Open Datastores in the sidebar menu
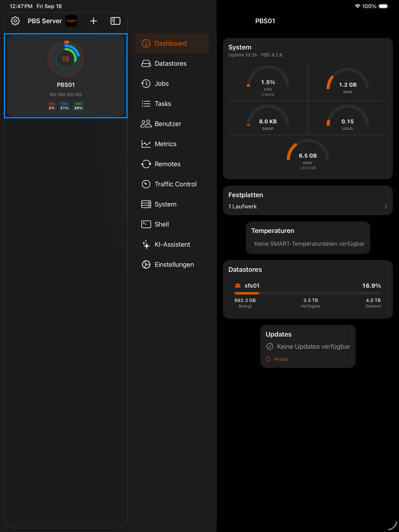This screenshot has height=532, width=399. (172, 63)
